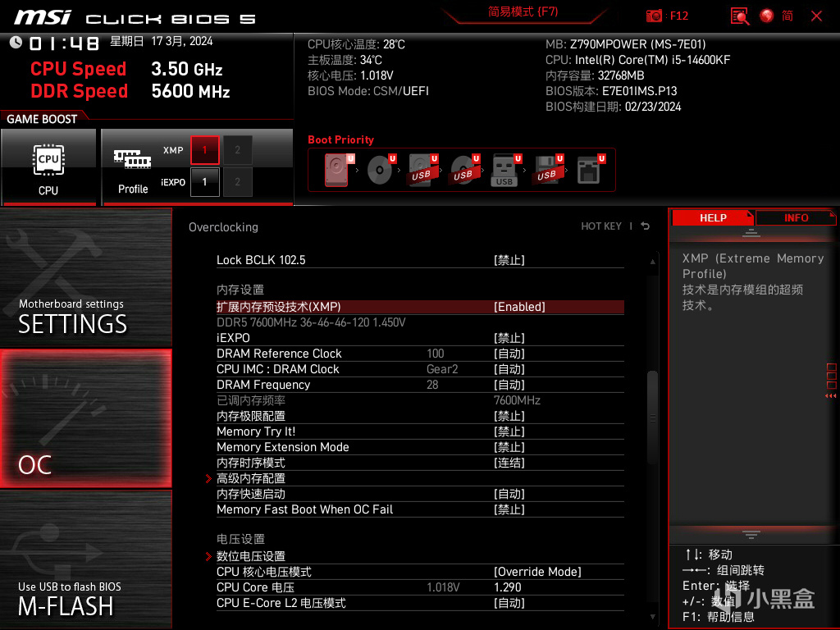Image resolution: width=840 pixels, height=630 pixels.
Task: Open the OC section
Action: (x=85, y=419)
